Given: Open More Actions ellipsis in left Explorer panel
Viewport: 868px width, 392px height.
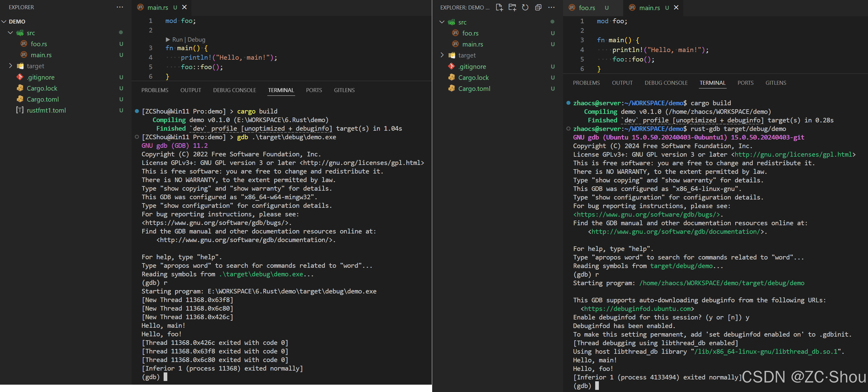Looking at the screenshot, I should 120,7.
